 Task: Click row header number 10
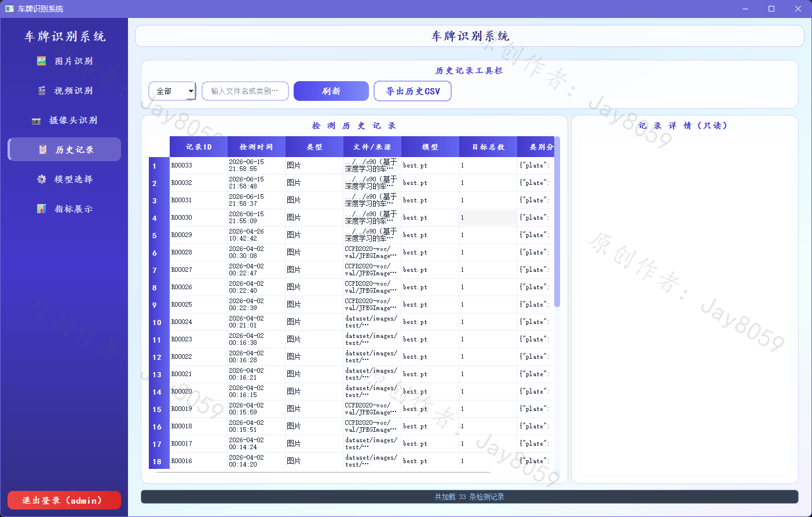point(159,322)
